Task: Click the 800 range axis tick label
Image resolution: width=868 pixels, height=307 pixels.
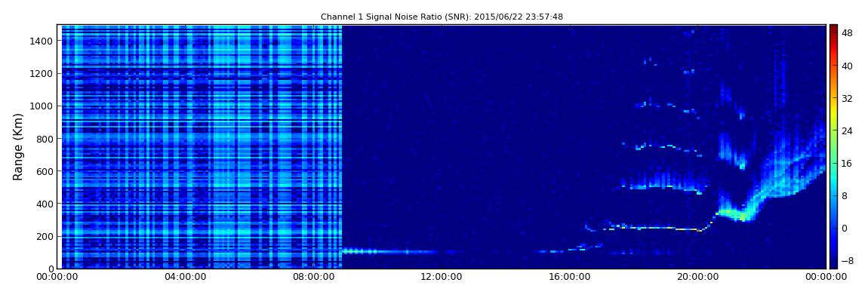Action: [45, 139]
